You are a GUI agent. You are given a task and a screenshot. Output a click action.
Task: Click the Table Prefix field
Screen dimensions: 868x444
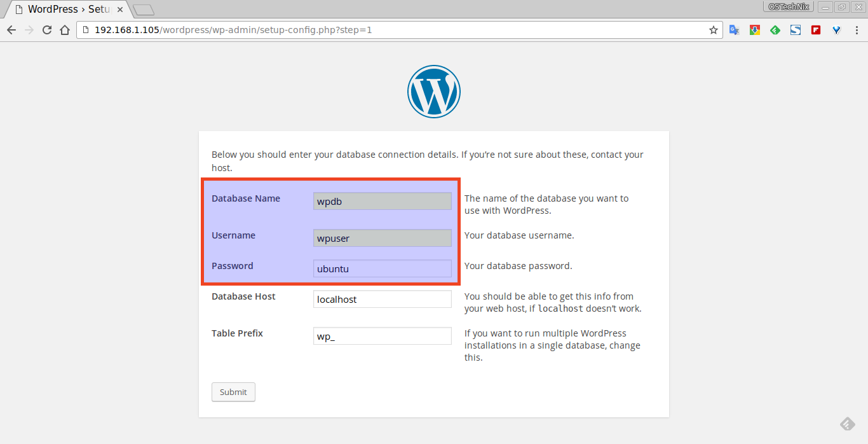point(383,336)
